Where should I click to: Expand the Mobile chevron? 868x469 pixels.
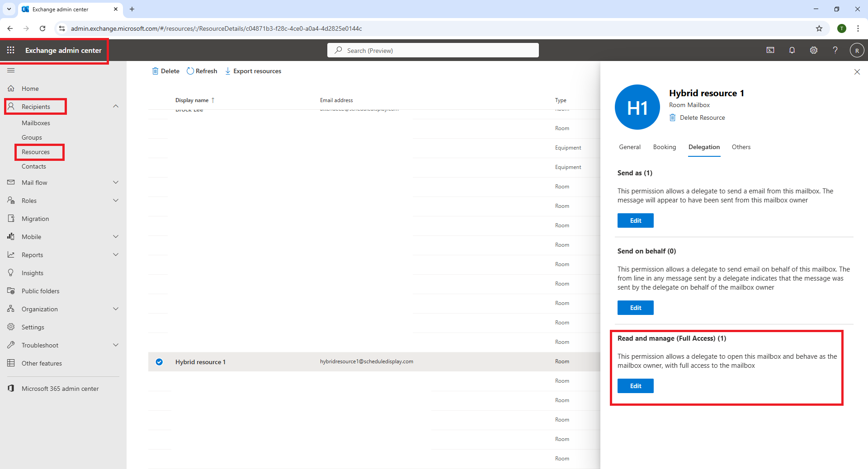(116, 237)
